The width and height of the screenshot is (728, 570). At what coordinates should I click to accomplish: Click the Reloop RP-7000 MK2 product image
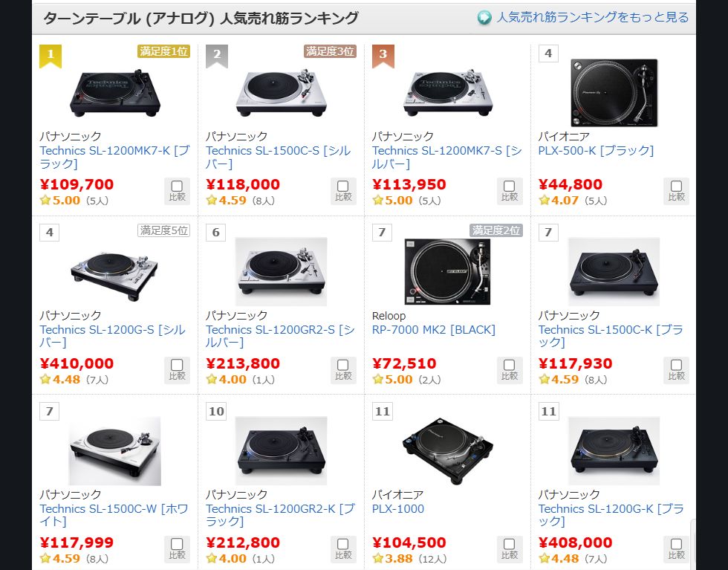pyautogui.click(x=447, y=271)
